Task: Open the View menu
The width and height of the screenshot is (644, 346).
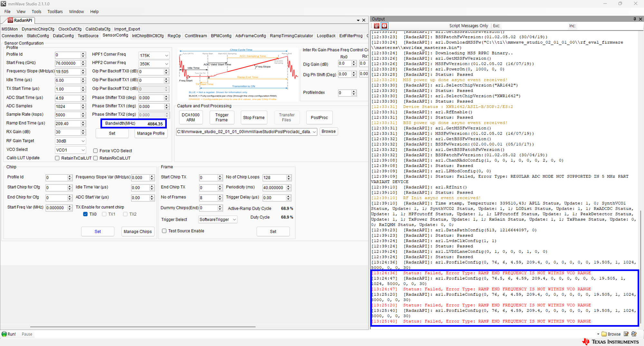Action: (x=21, y=12)
